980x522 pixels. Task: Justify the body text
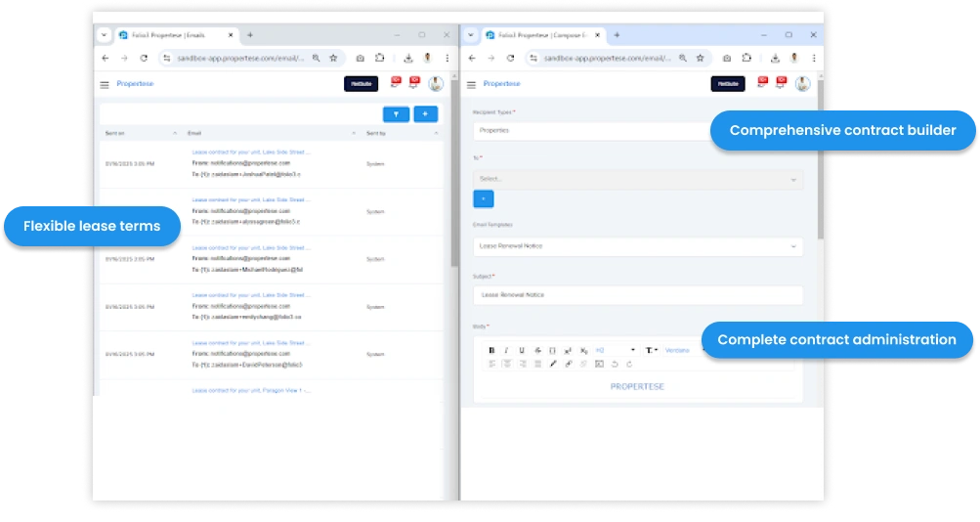pyautogui.click(x=537, y=364)
